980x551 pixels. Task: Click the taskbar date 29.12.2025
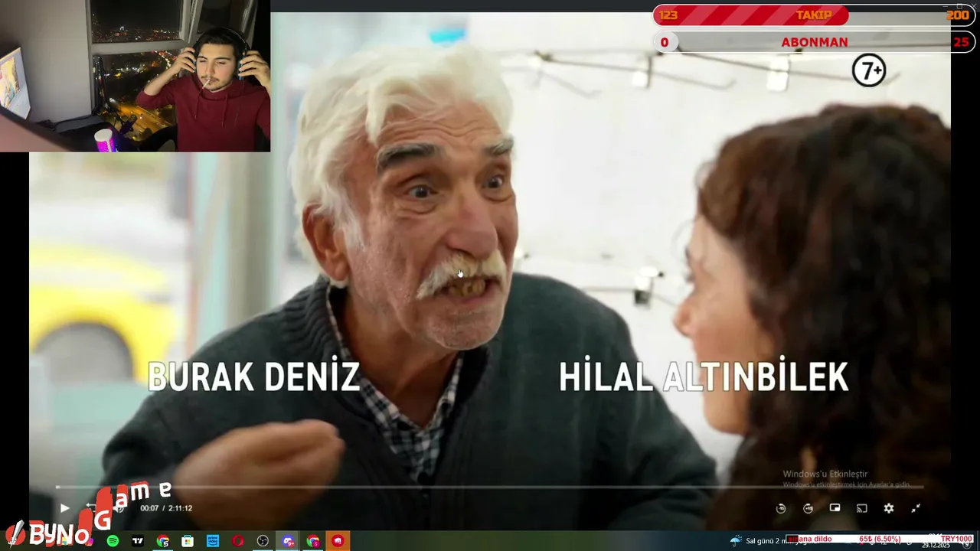coord(936,546)
